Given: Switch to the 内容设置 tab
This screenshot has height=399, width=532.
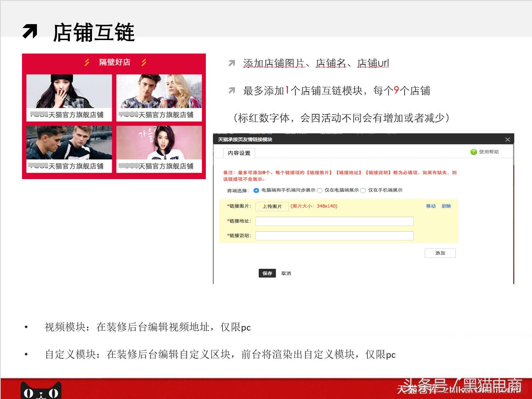Looking at the screenshot, I should (238, 153).
